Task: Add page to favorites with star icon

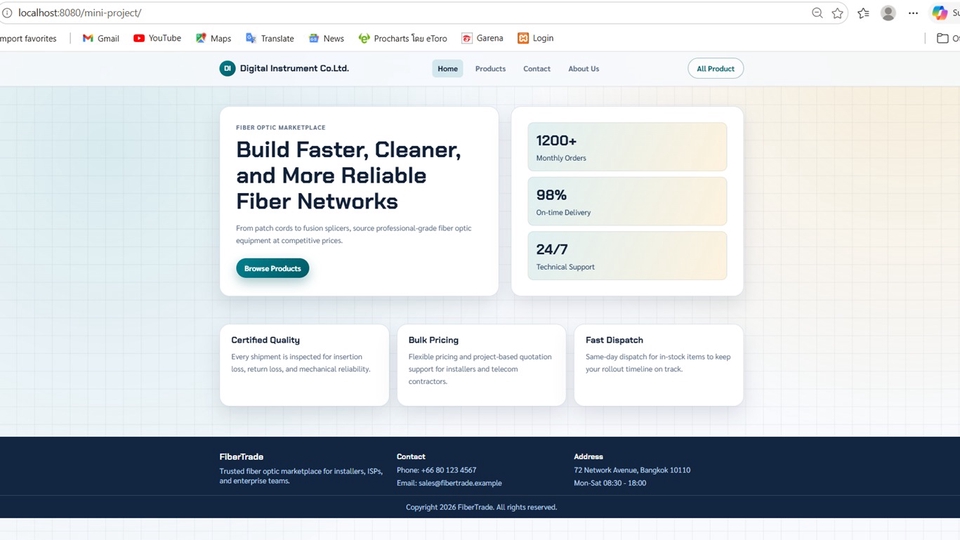Action: 838,13
